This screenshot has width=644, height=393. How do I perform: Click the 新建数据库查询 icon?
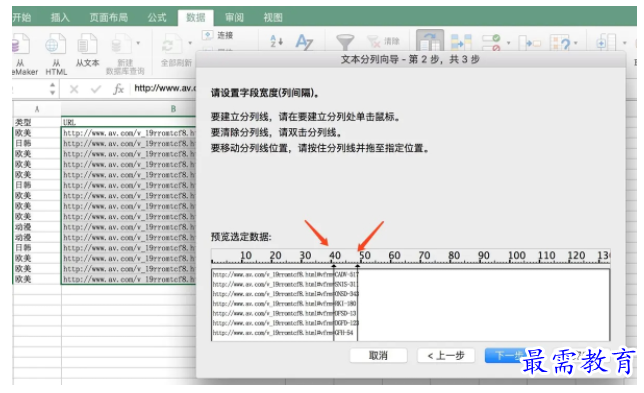pyautogui.click(x=122, y=44)
